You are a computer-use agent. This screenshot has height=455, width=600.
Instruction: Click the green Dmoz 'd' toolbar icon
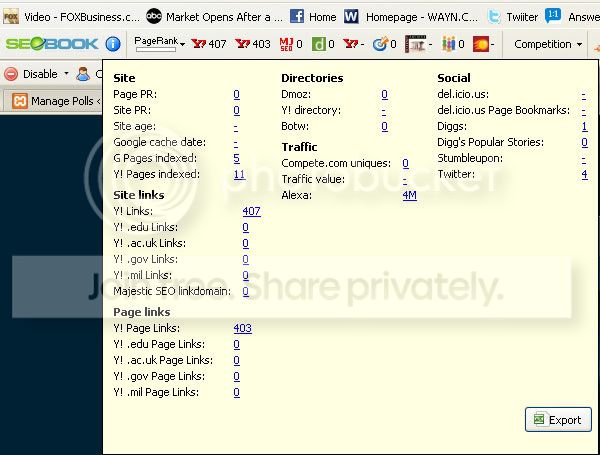(x=318, y=44)
